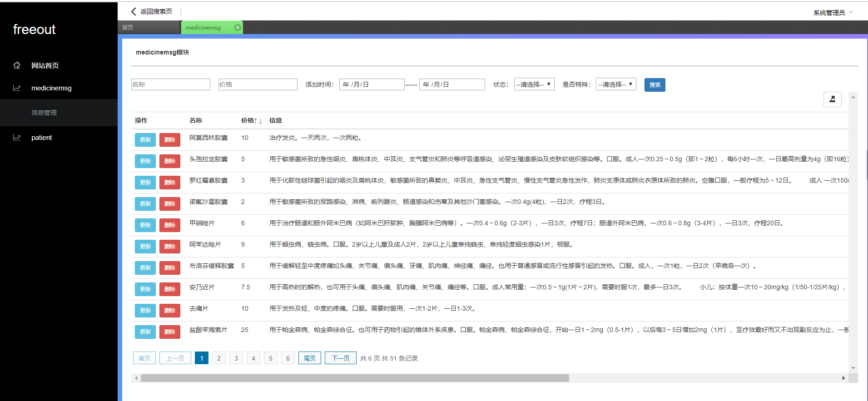Click vertical scrollbar down arrow
Screen dimensions: 868x401
(x=853, y=368)
